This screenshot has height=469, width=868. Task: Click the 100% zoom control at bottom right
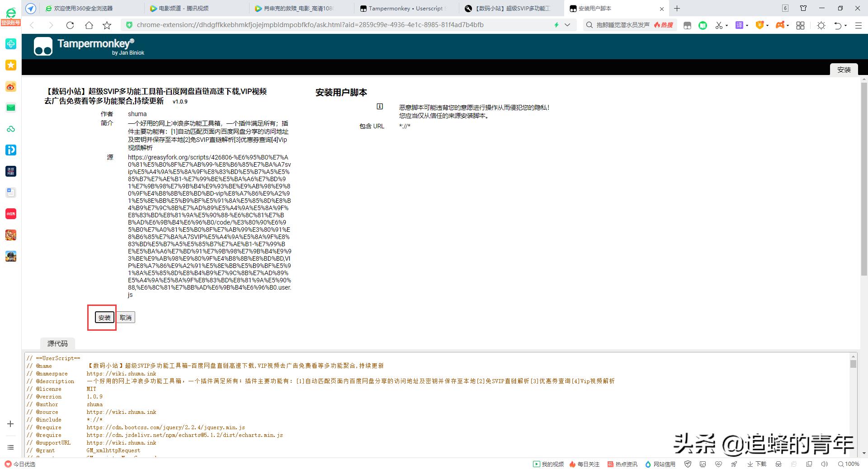click(851, 464)
